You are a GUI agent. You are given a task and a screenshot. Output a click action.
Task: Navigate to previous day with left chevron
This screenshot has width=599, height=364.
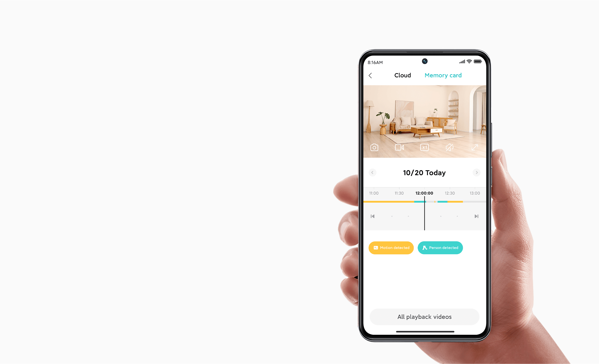coord(372,173)
